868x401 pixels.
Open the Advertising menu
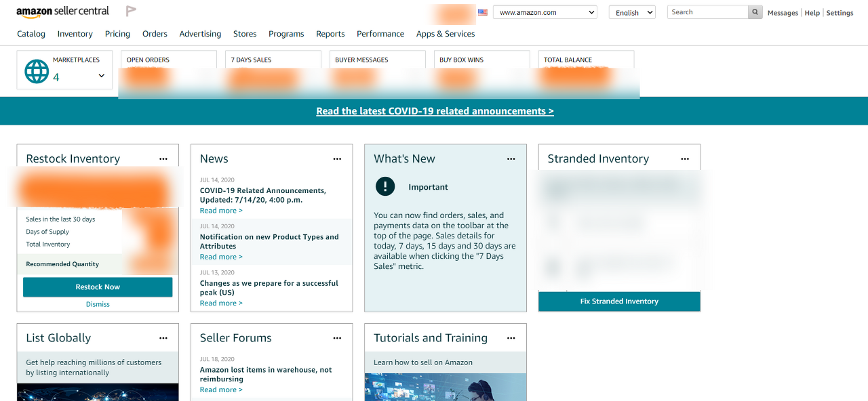[x=200, y=34]
